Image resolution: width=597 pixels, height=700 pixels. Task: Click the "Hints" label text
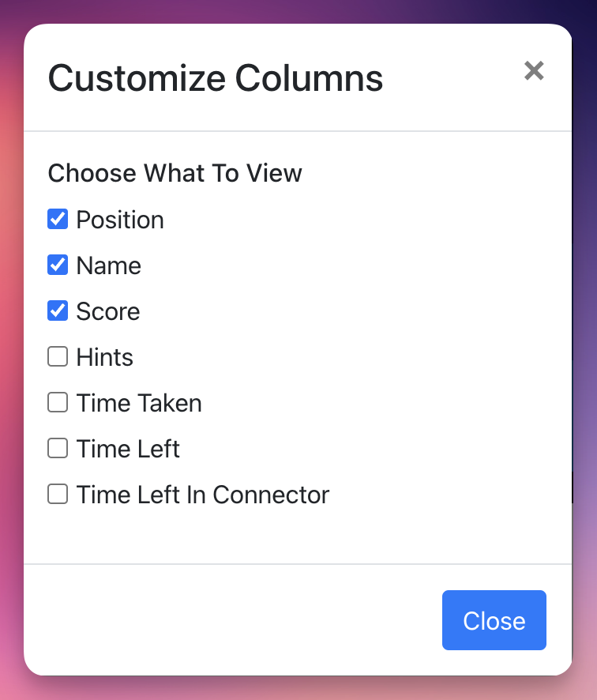click(105, 357)
